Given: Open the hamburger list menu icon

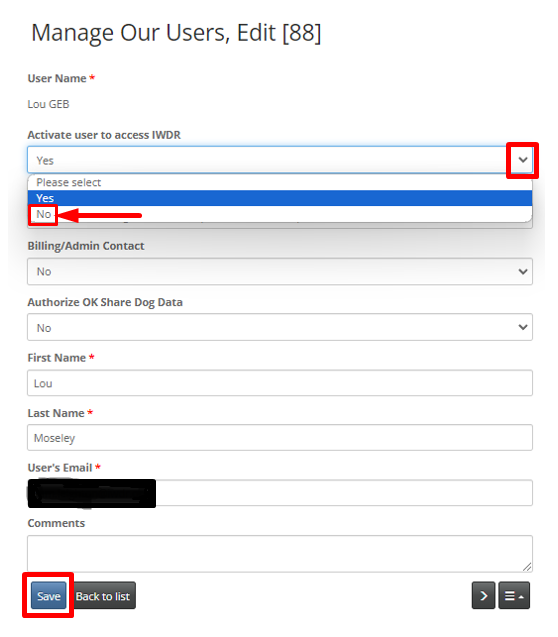Looking at the screenshot, I should coord(514,596).
